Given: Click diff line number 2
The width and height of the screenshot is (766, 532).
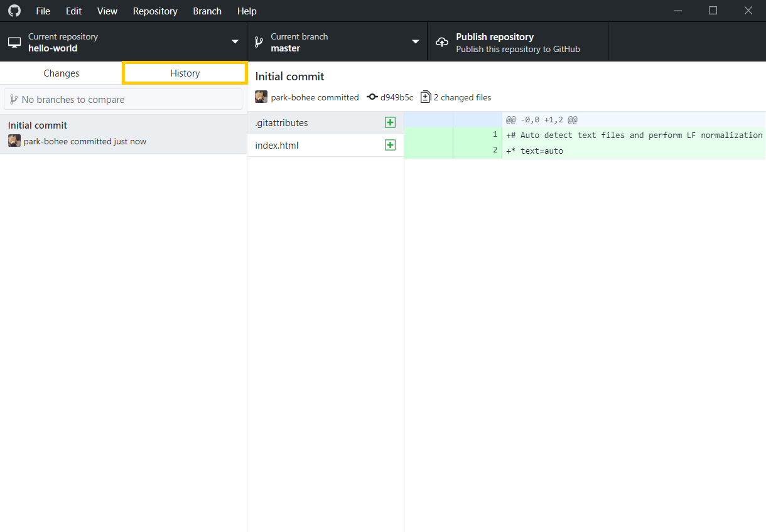Looking at the screenshot, I should coord(495,150).
